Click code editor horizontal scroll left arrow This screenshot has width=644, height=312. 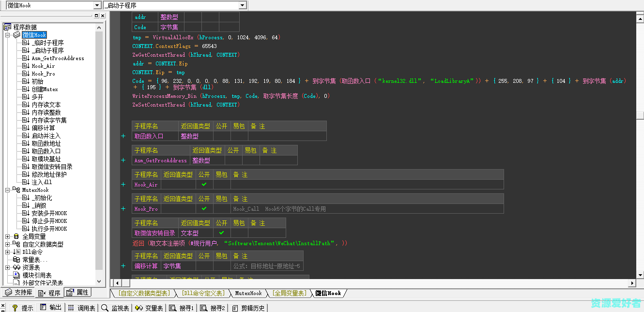point(116,283)
